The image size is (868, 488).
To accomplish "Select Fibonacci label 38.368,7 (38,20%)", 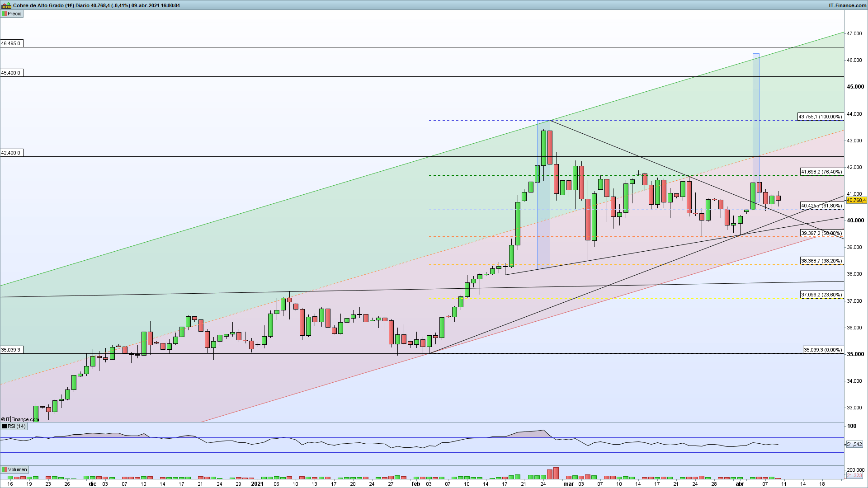I will pyautogui.click(x=821, y=261).
